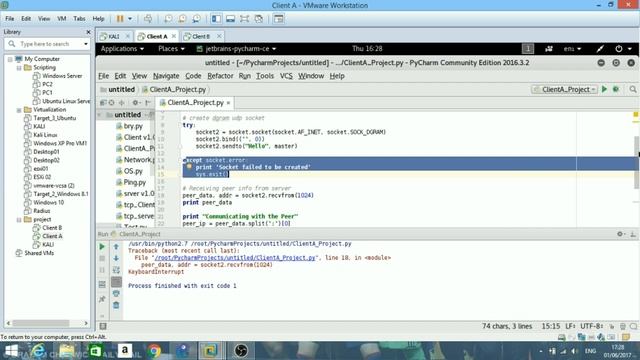
Task: Close the ClientA_Project.py editor tab
Action: 229,103
